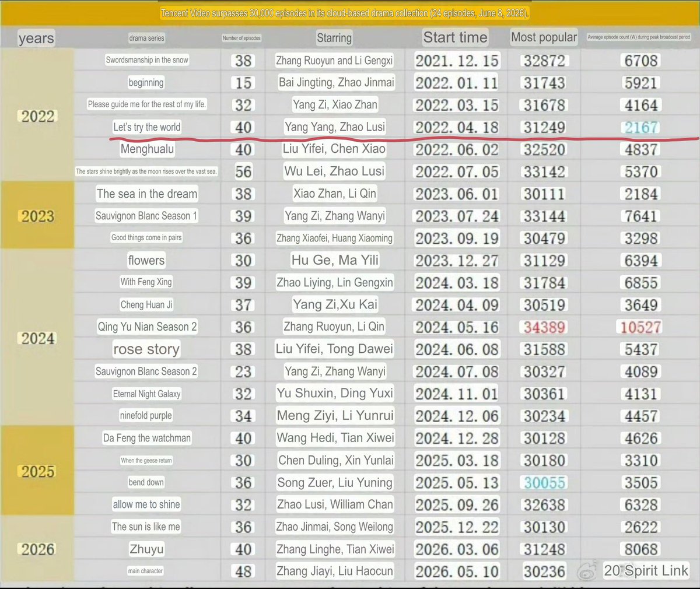Click the start date 2025. 09. 26
The width and height of the screenshot is (700, 589).
(457, 504)
